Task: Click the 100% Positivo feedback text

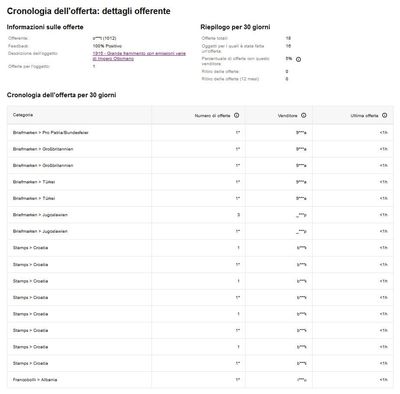Action: (x=107, y=46)
